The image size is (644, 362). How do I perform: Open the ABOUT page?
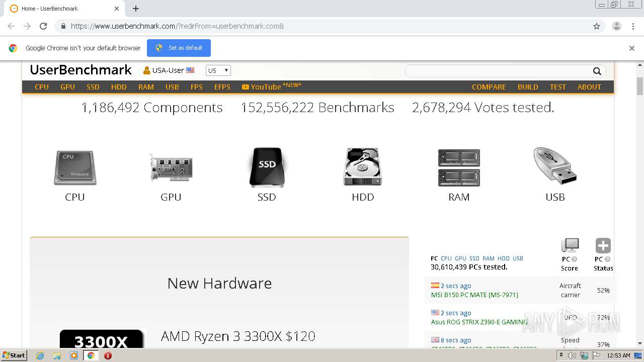click(589, 87)
